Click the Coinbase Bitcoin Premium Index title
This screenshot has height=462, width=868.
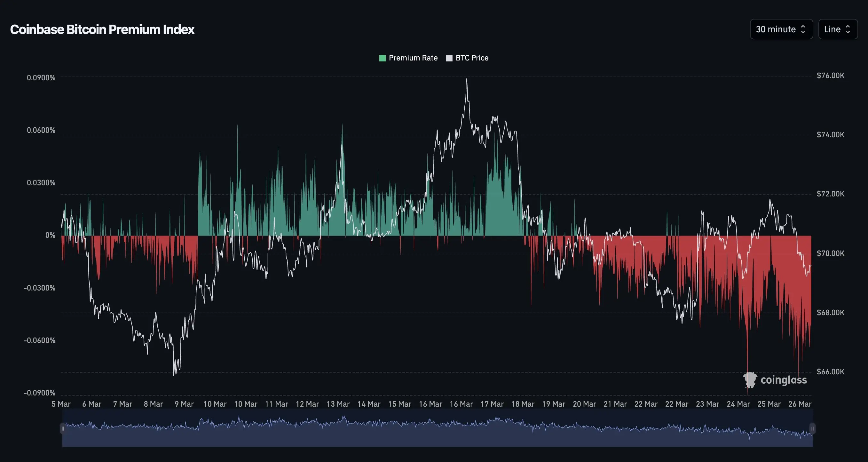(102, 29)
